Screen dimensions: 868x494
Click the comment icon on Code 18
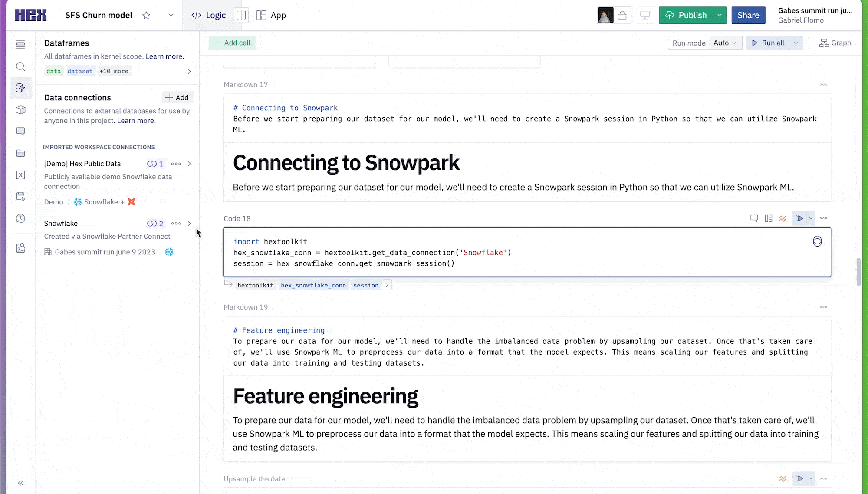[x=754, y=218]
